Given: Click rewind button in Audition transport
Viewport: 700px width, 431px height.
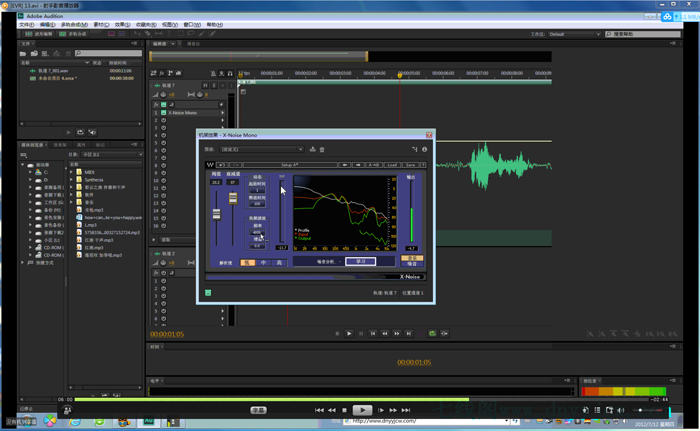Looking at the screenshot, I should point(385,333).
